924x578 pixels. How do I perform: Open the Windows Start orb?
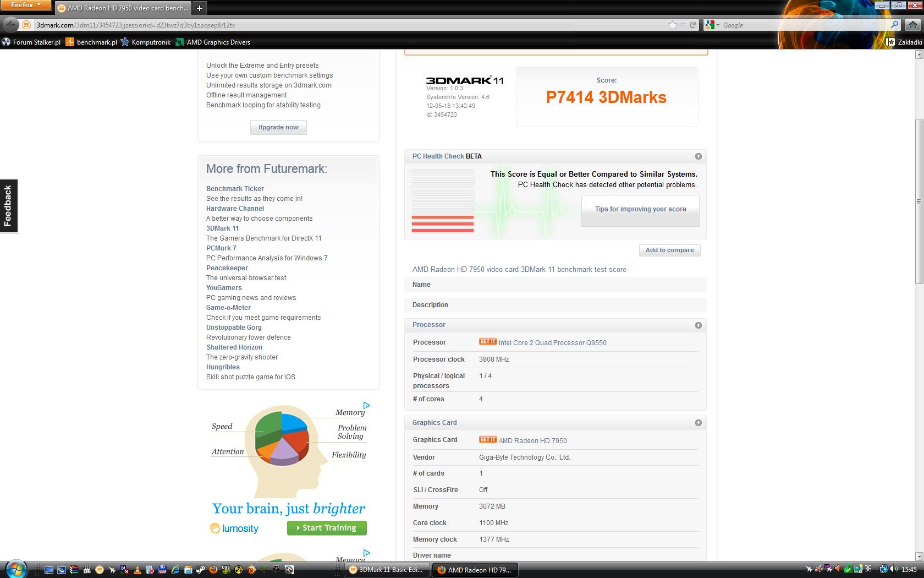tap(16, 569)
